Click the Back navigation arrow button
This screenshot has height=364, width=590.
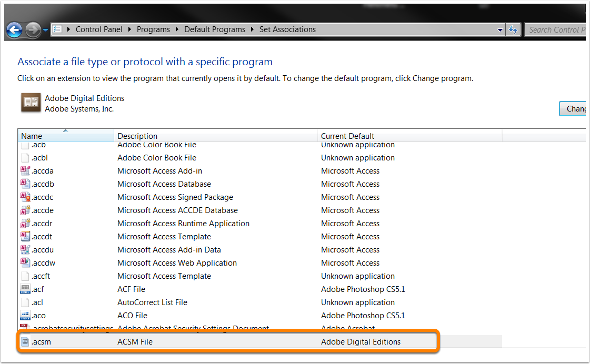pos(14,29)
